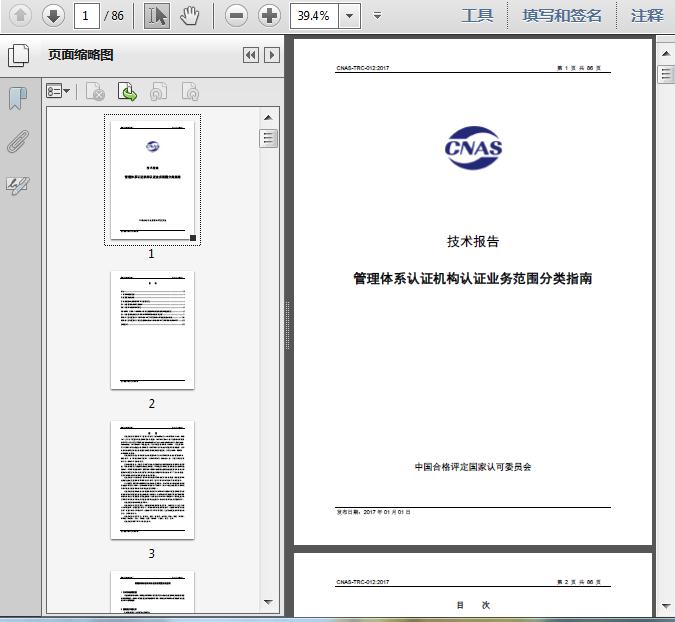Open the thumbnail options menu dropdown

point(59,92)
